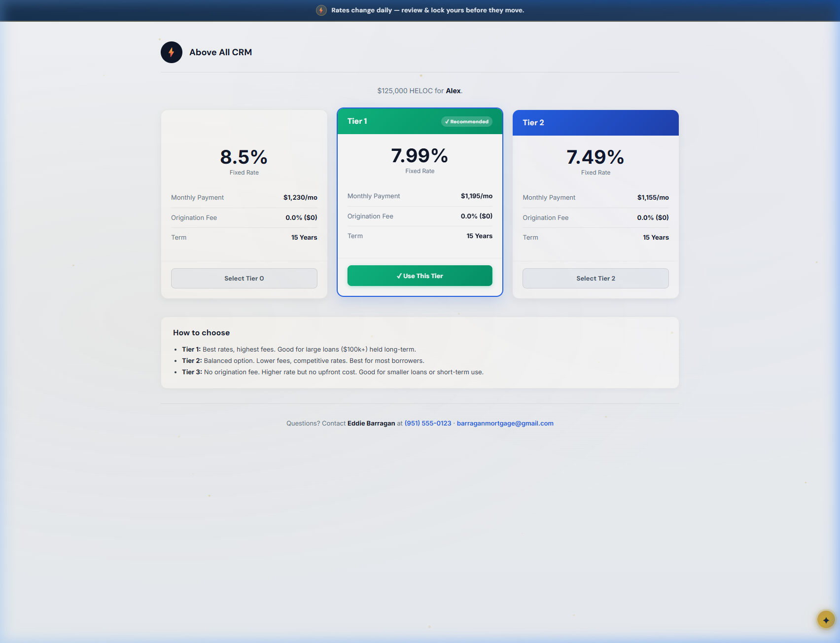Click the 7.99% fixed rate value
The width and height of the screenshot is (840, 643).
pyautogui.click(x=420, y=156)
